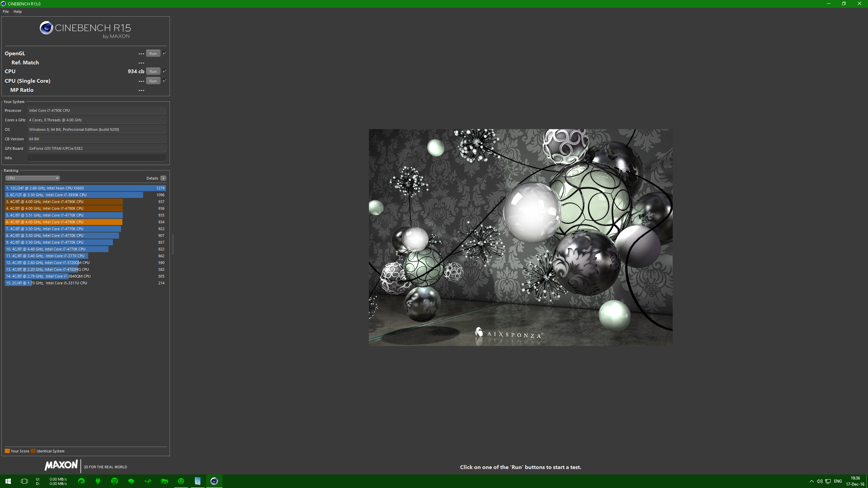Click the CB Version field

click(97, 139)
